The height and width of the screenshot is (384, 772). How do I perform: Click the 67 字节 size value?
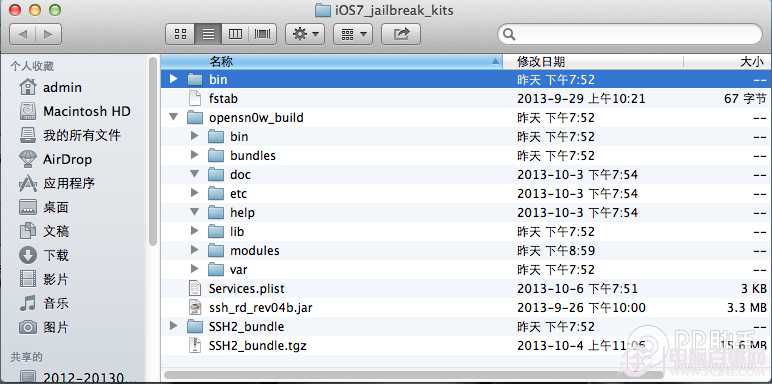click(x=745, y=98)
